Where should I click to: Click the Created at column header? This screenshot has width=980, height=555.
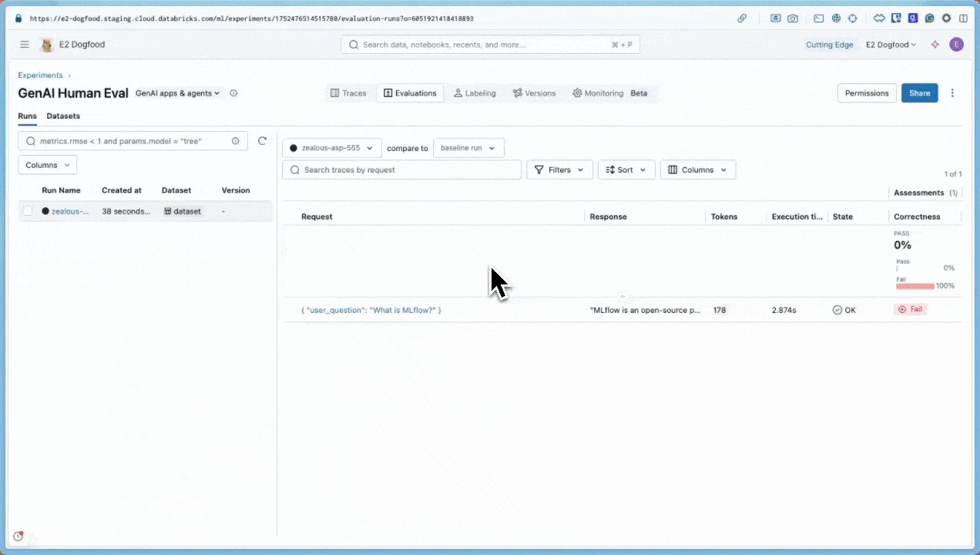122,190
